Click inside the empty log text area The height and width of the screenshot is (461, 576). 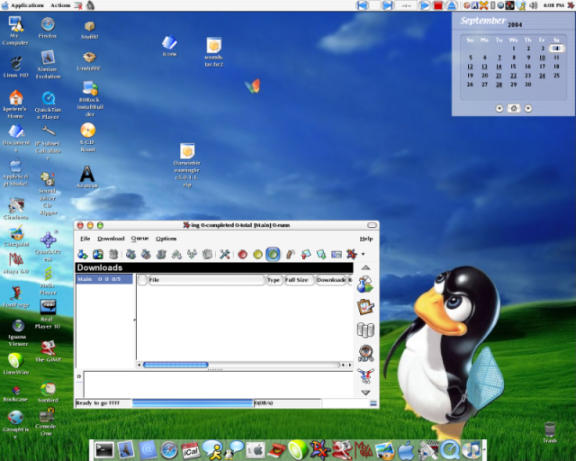[x=218, y=384]
